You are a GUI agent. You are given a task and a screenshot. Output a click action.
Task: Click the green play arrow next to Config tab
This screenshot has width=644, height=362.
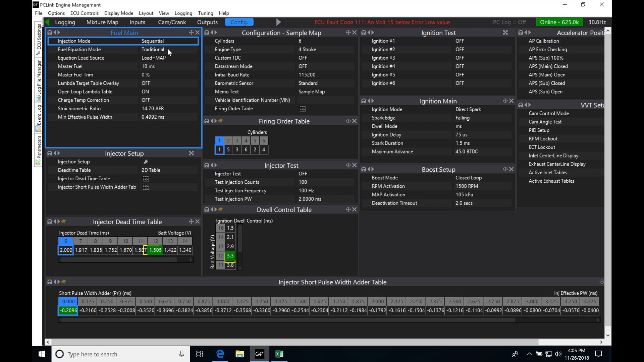click(x=278, y=22)
